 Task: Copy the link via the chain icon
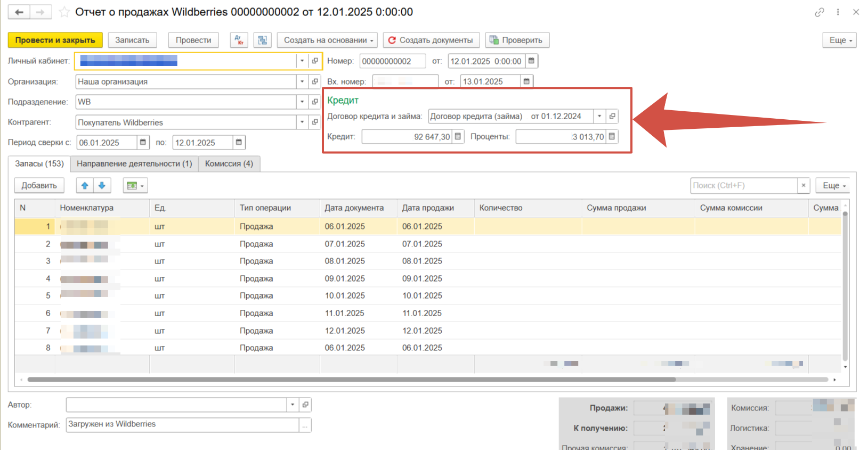(820, 12)
